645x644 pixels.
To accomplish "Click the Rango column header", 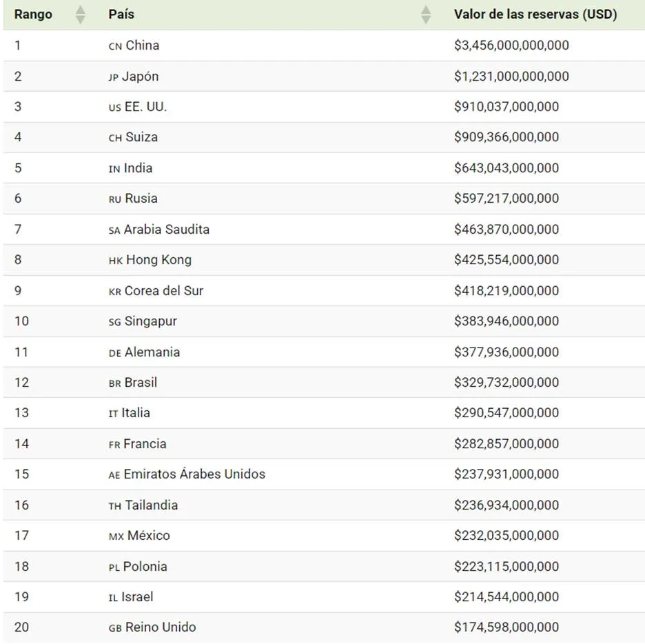I will pyautogui.click(x=32, y=13).
